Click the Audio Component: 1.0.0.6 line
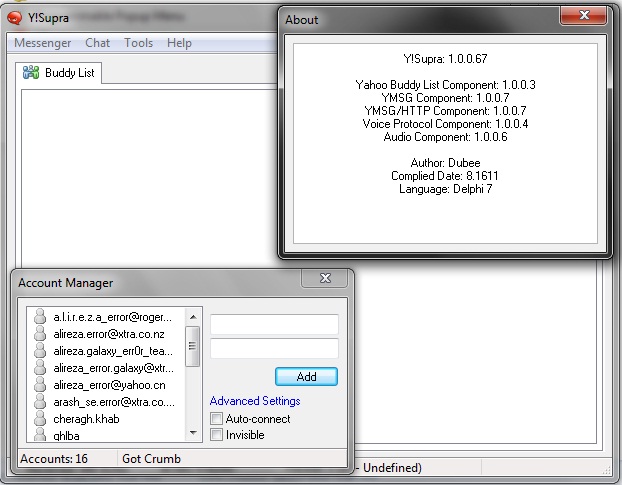 point(445,137)
